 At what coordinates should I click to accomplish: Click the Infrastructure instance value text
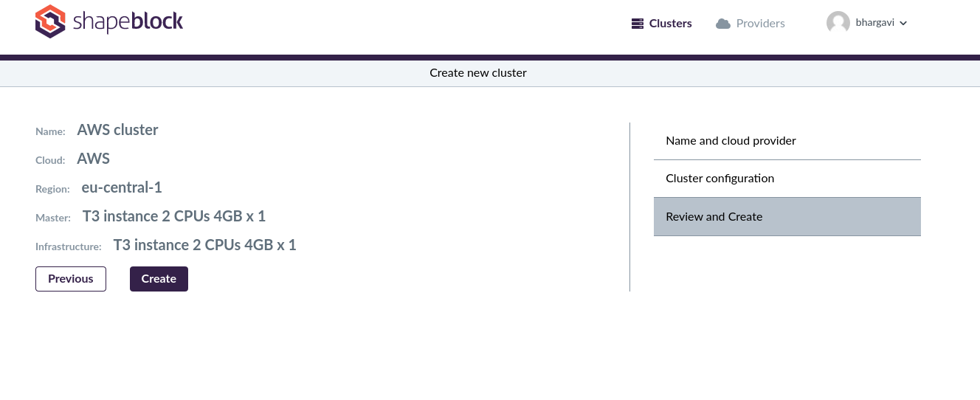[x=205, y=245]
